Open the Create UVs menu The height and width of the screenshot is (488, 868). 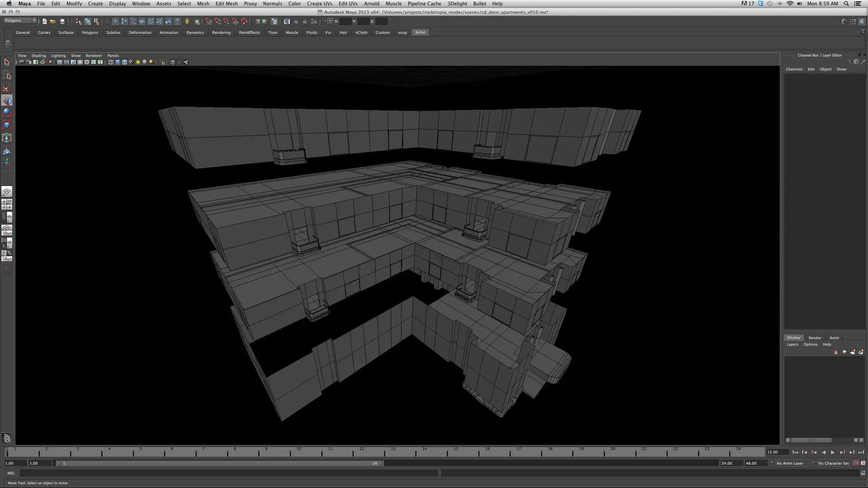(319, 4)
